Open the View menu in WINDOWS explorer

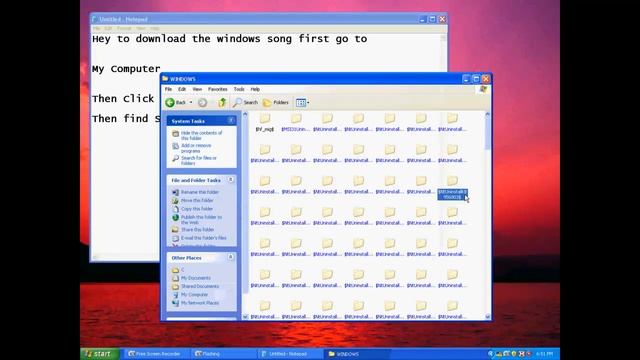197,89
